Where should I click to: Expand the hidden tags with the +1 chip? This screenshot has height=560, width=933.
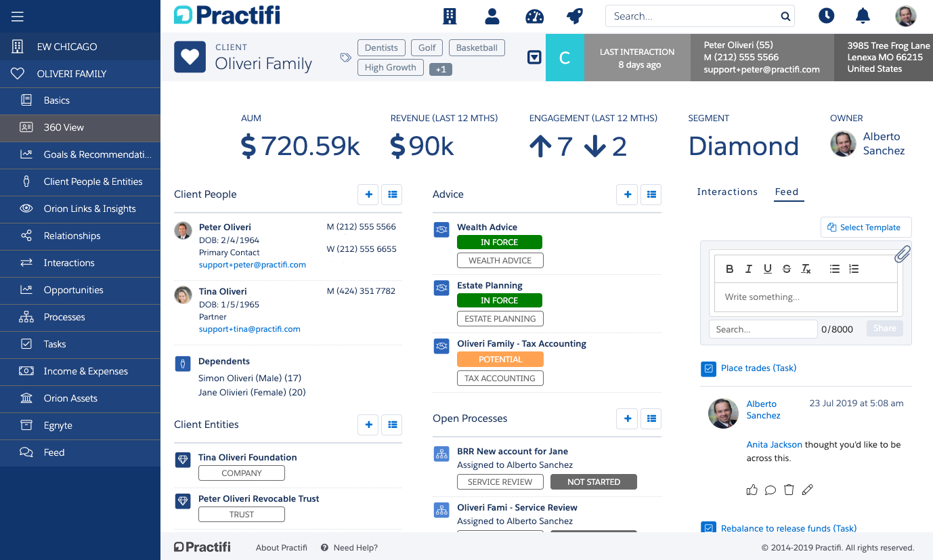[x=441, y=68]
